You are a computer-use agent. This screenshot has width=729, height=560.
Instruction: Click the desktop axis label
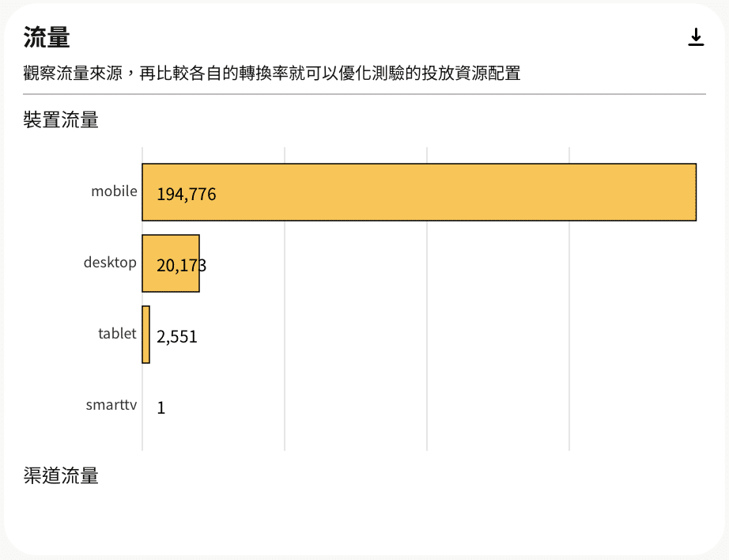[x=110, y=262]
